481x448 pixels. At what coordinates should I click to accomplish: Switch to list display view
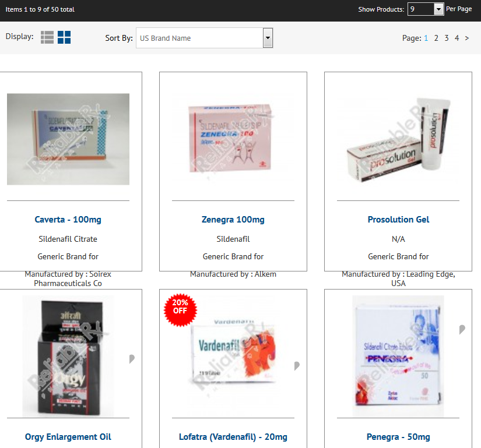pos(47,37)
